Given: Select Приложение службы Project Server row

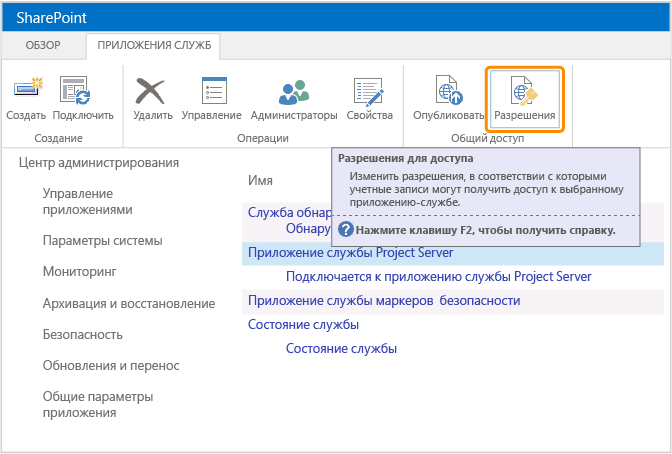Looking at the screenshot, I should [x=453, y=253].
